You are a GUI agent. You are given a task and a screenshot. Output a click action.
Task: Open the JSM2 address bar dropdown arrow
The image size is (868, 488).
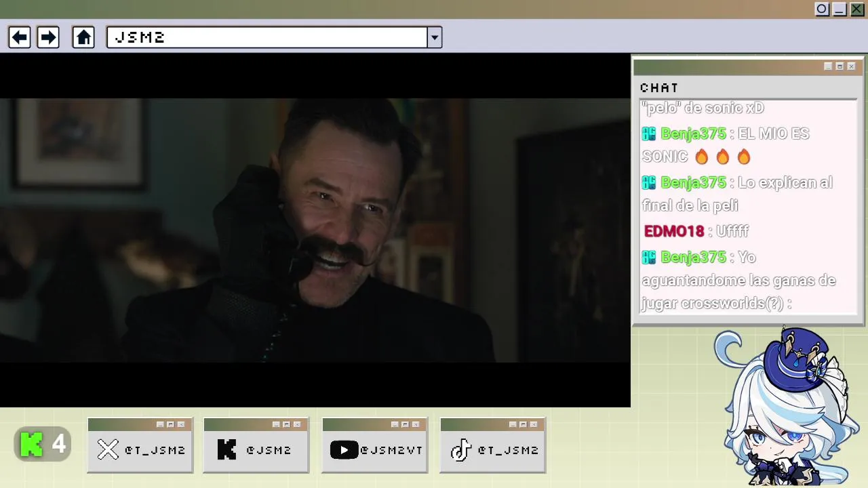(435, 37)
